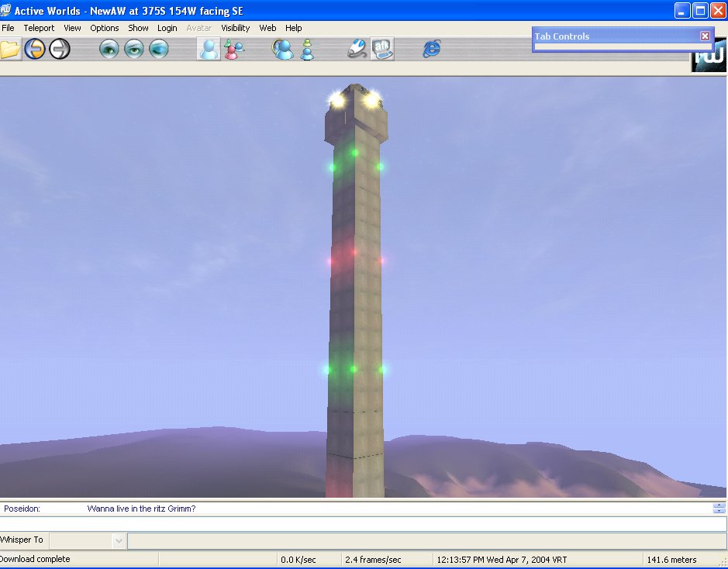The height and width of the screenshot is (569, 728).
Task: Click the single blue avatar icon
Action: (x=209, y=50)
